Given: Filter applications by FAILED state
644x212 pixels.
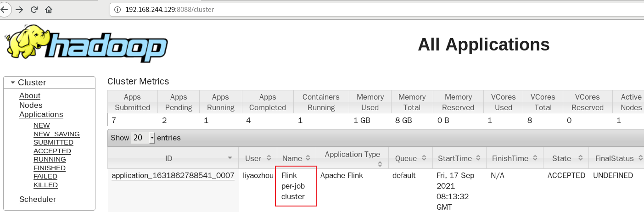Looking at the screenshot, I should coord(45,176).
